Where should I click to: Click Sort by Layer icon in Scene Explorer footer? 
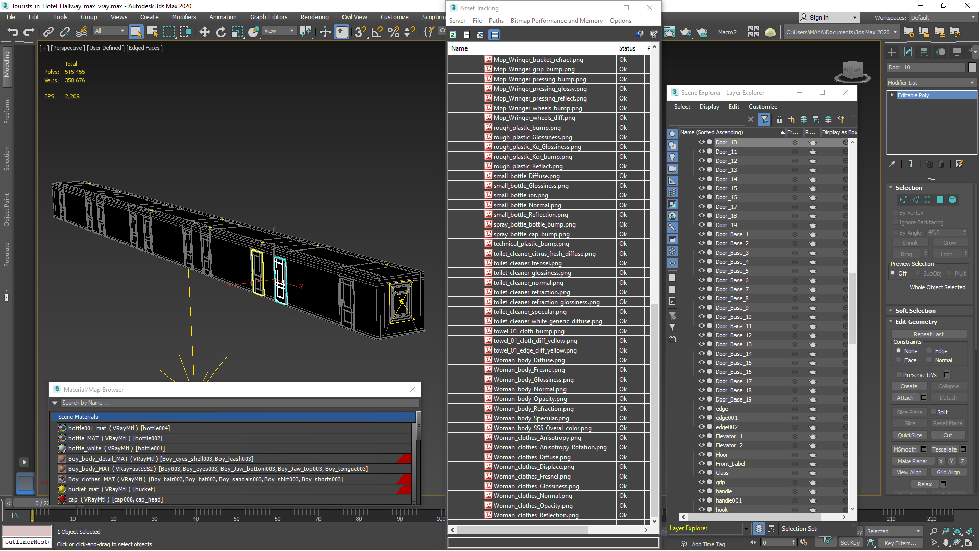759,529
